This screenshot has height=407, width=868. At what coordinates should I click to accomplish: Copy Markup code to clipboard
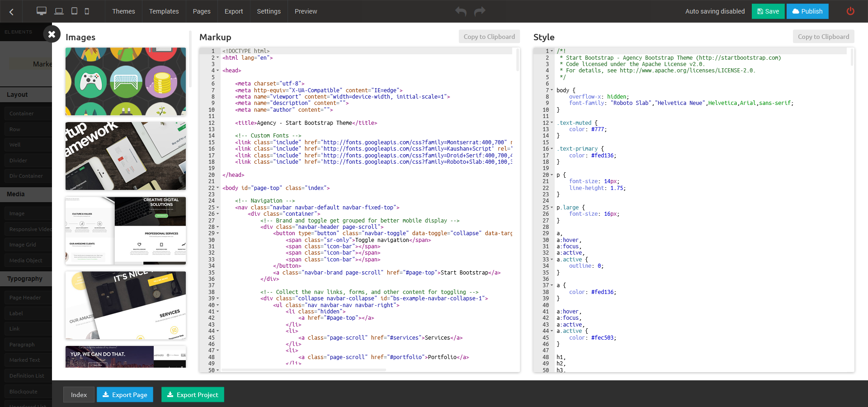pyautogui.click(x=489, y=37)
